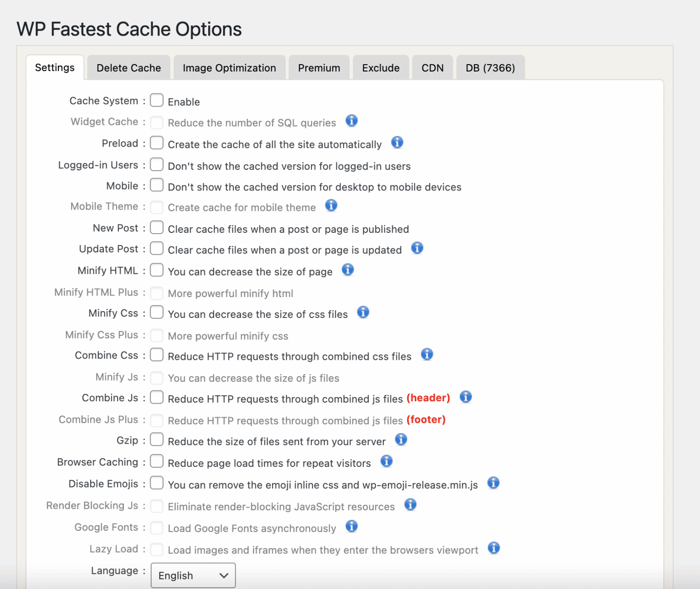This screenshot has height=589, width=700.
Task: View the Gzip info tooltip
Action: (401, 440)
